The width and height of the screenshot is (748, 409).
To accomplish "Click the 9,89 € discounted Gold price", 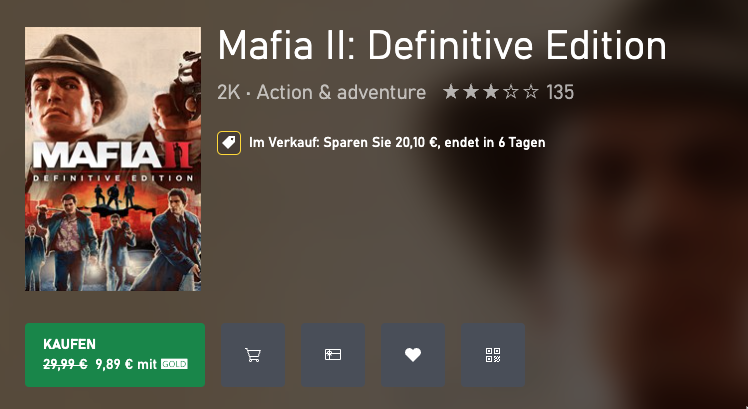I will point(114,364).
